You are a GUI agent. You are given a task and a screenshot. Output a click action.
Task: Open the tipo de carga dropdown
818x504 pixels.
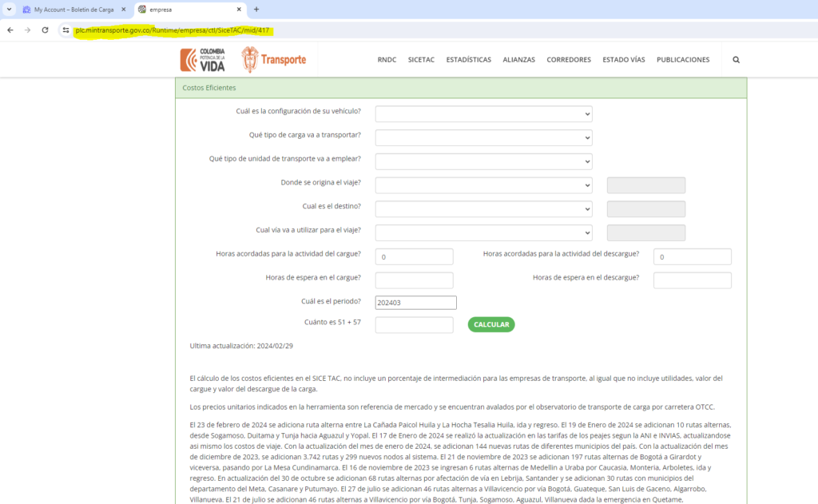point(483,138)
